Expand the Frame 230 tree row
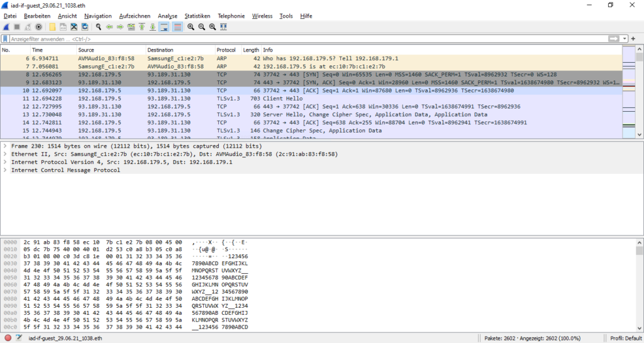This screenshot has height=343, width=644. click(5, 146)
